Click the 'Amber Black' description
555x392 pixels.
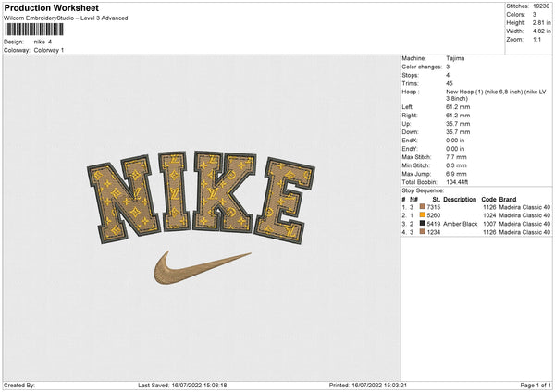[x=460, y=224]
